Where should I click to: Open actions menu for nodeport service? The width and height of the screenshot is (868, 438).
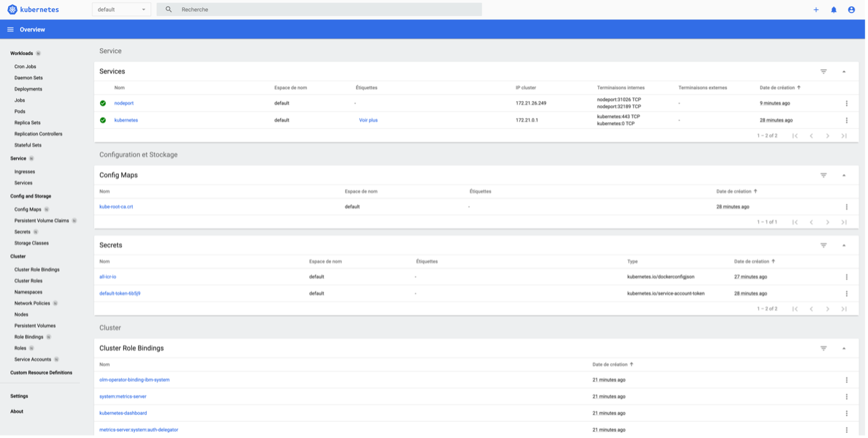(846, 104)
